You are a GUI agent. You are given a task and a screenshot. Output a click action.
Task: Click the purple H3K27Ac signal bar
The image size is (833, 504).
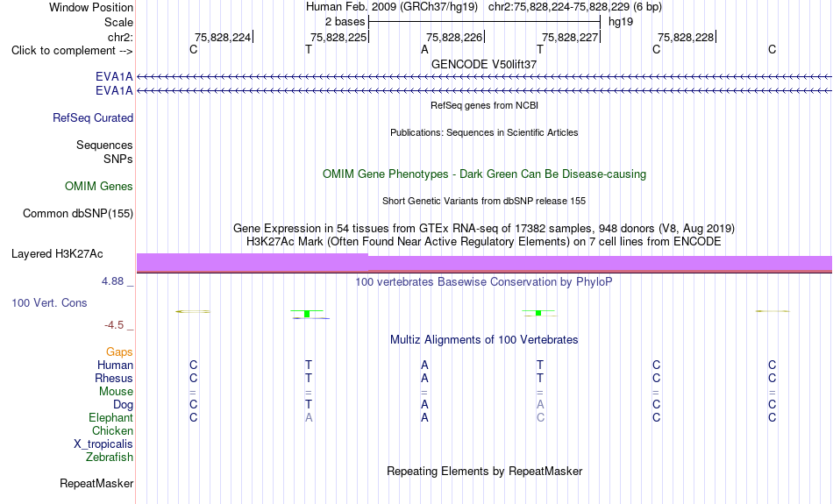point(484,263)
